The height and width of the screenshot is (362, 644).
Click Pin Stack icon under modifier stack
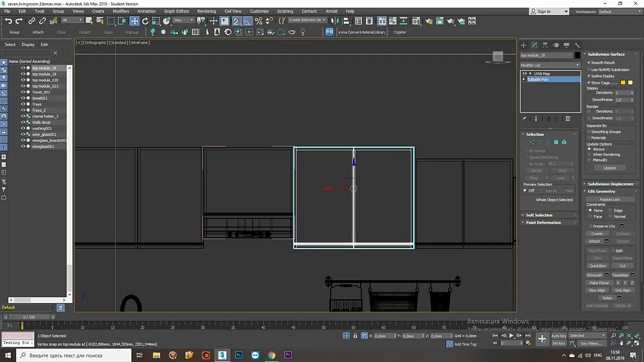[524, 119]
